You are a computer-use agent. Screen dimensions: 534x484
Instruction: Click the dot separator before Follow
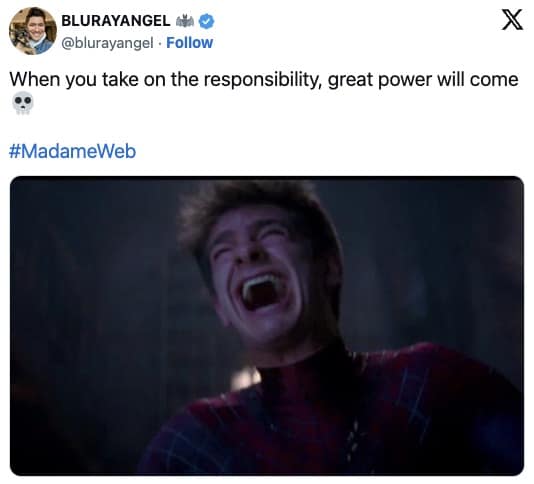coord(159,43)
